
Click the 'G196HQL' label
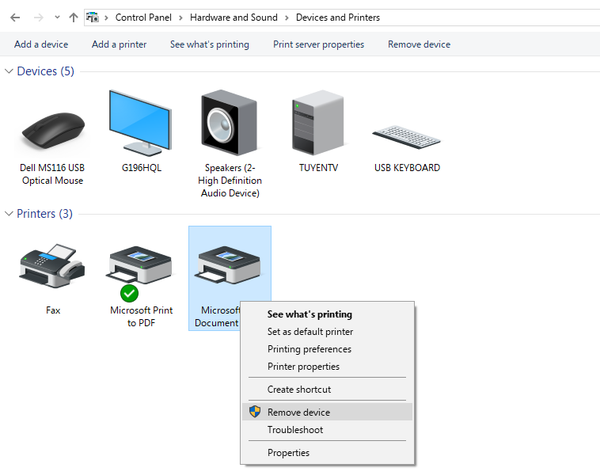[141, 168]
